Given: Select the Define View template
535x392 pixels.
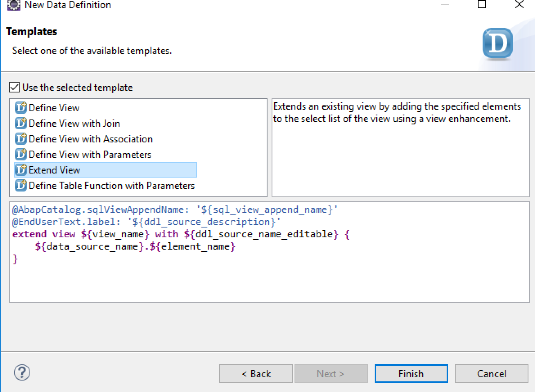Looking at the screenshot, I should point(54,108).
